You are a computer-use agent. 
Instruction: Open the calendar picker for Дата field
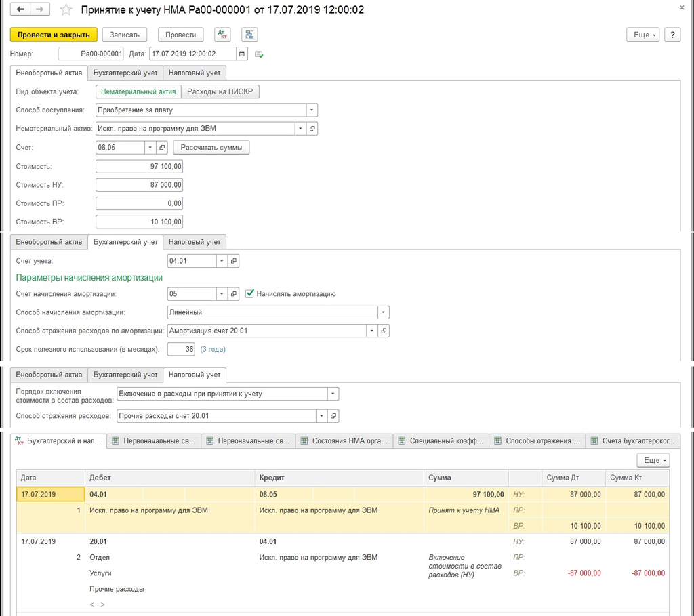242,54
